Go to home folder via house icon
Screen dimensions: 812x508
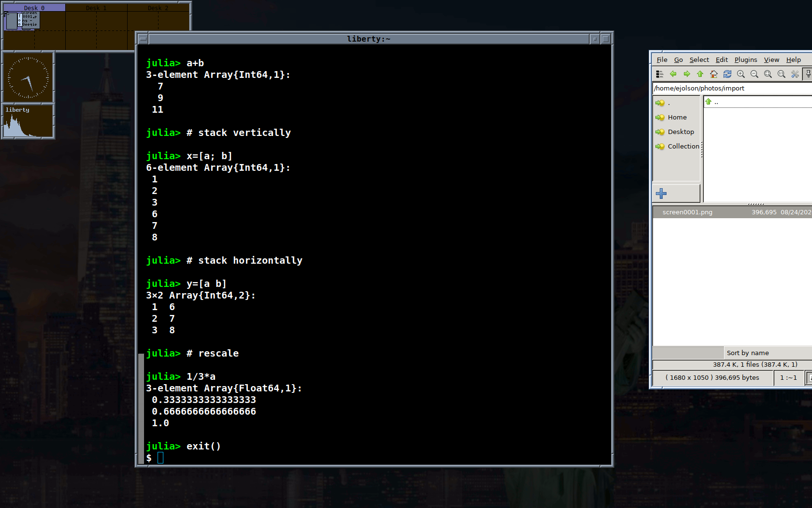(713, 74)
